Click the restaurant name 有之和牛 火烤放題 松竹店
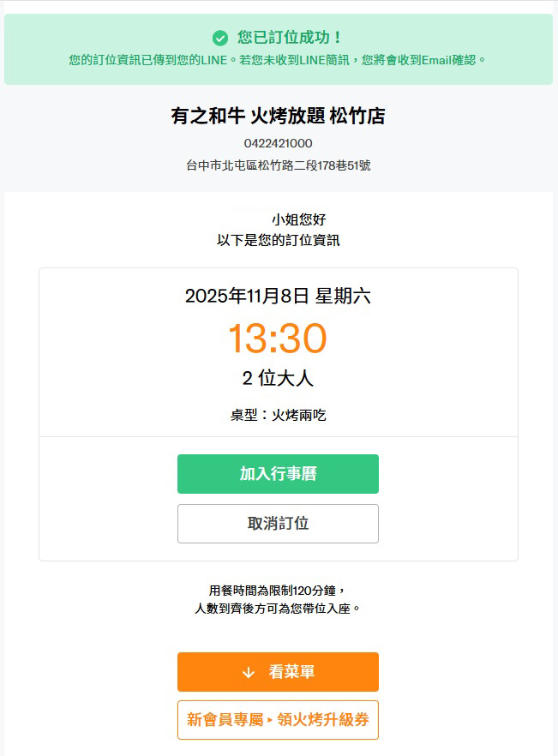The height and width of the screenshot is (756, 558). (x=278, y=115)
